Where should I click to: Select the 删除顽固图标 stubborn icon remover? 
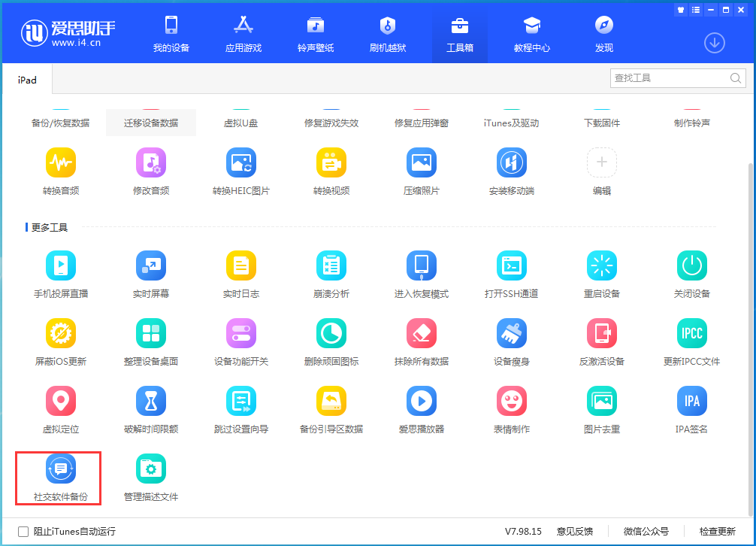(331, 341)
